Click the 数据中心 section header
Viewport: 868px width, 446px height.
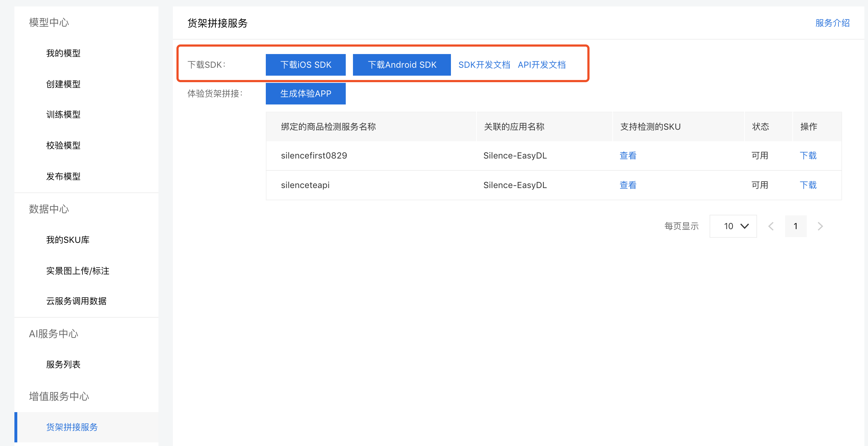[49, 209]
